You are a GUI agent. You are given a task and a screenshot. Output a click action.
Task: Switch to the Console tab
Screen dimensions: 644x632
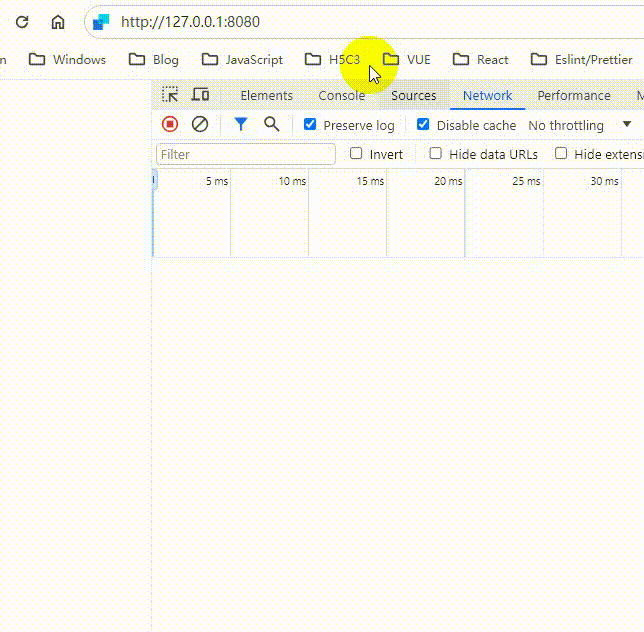coord(342,96)
